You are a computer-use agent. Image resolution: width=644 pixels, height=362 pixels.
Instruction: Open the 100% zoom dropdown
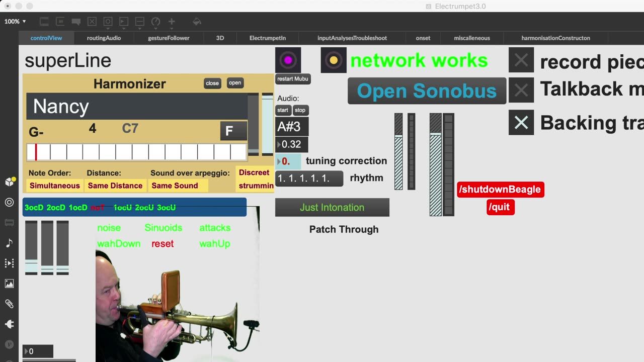tap(15, 22)
